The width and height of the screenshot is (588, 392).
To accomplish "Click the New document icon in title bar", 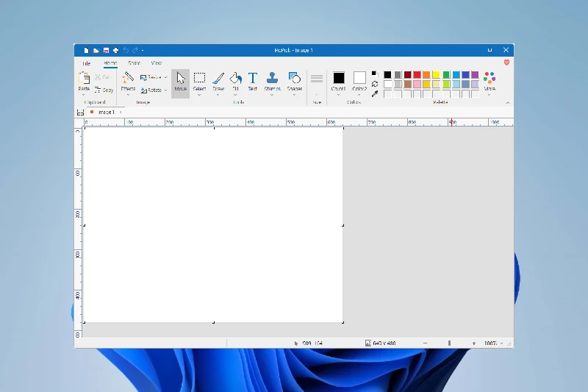I will coord(86,50).
